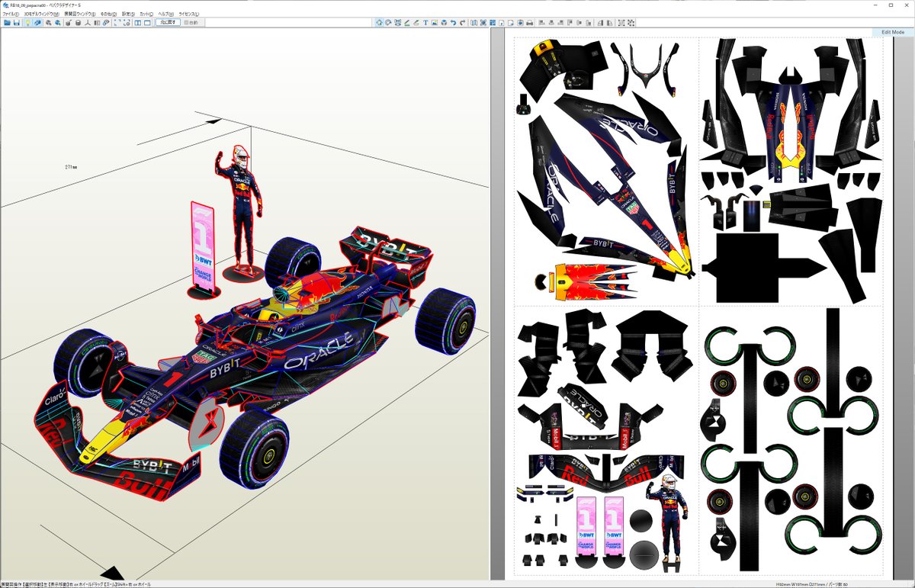Viewport: 915px width, 588px height.
Task: Click the 3D cube icon in 2D toolbar
Action: pyautogui.click(x=444, y=23)
